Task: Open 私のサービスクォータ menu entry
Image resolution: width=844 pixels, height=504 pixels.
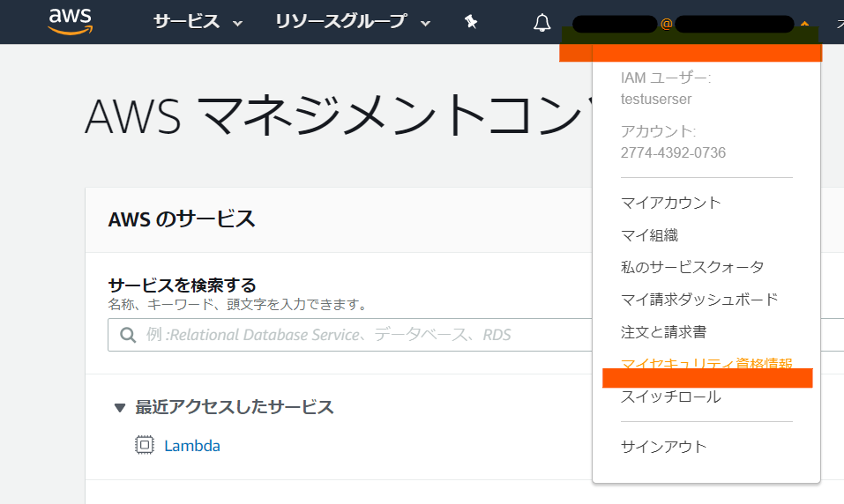Action: click(692, 267)
